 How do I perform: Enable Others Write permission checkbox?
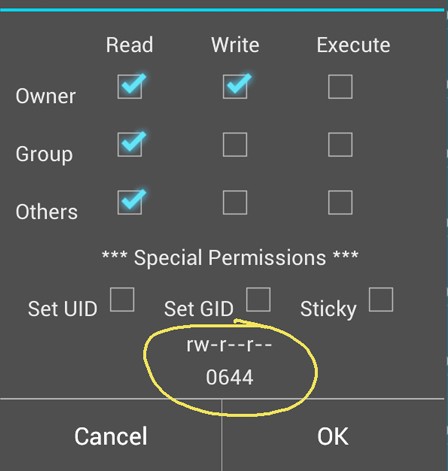pos(235,202)
